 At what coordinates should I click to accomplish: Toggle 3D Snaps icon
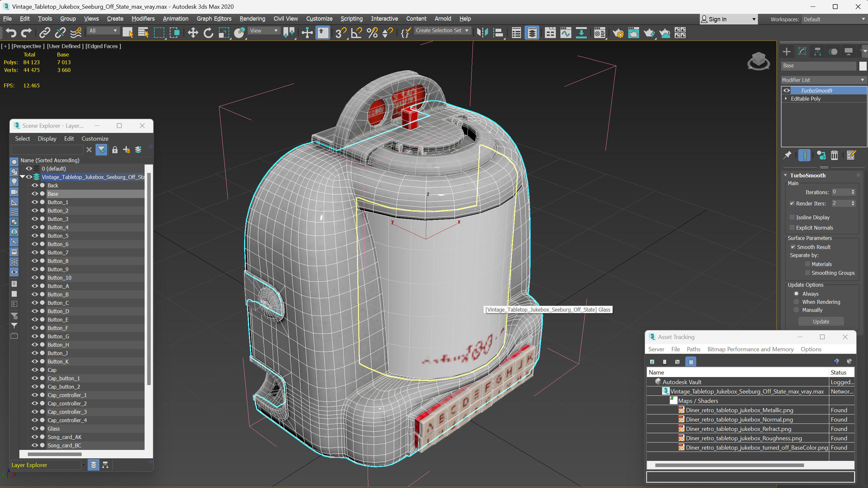pos(341,33)
